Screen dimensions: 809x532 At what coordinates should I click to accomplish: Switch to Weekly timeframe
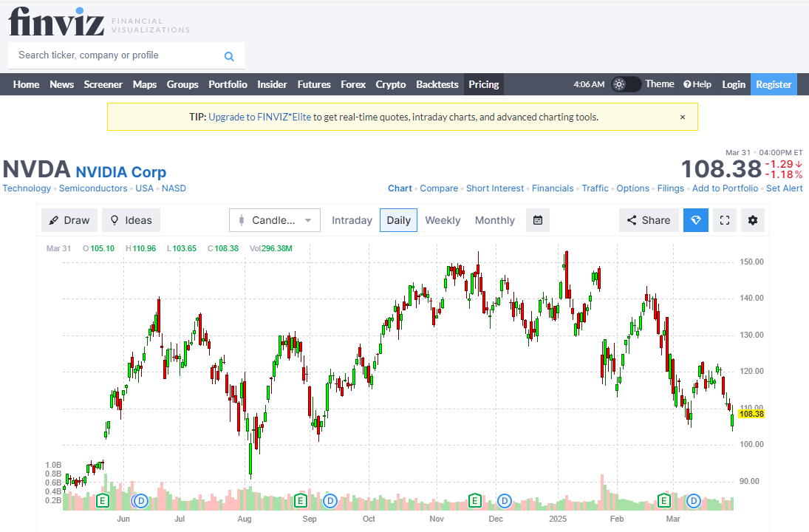coord(443,220)
